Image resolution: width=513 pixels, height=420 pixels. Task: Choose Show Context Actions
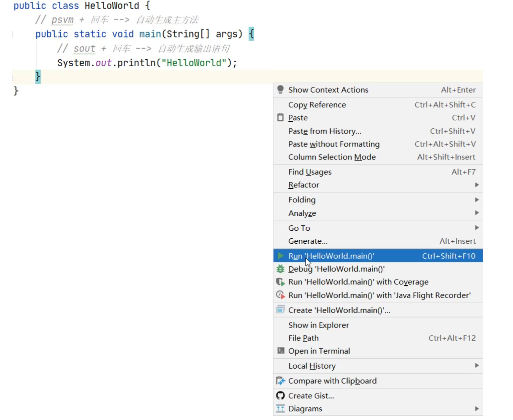coord(378,90)
